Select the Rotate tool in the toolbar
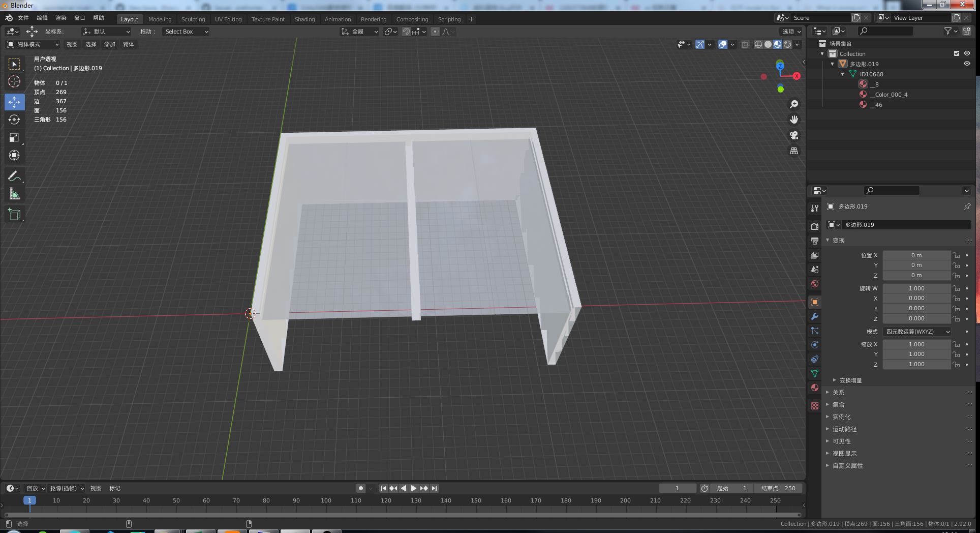The width and height of the screenshot is (980, 533). point(14,120)
